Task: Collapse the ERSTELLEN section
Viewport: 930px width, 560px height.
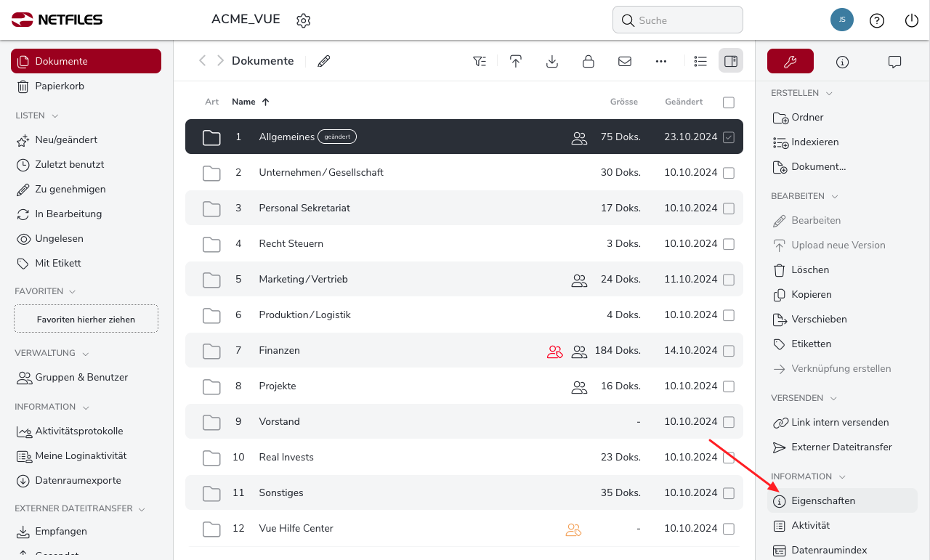Action: 829,94
